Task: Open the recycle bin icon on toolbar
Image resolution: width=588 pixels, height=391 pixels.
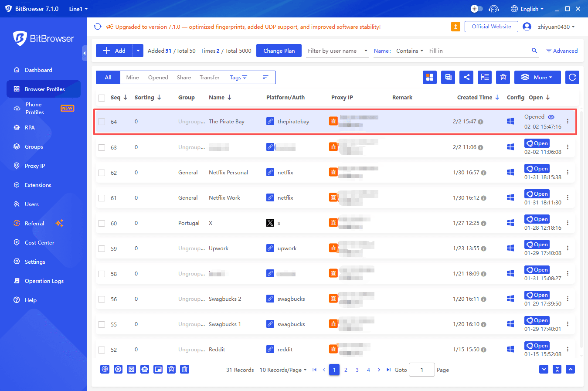Action: [x=503, y=77]
